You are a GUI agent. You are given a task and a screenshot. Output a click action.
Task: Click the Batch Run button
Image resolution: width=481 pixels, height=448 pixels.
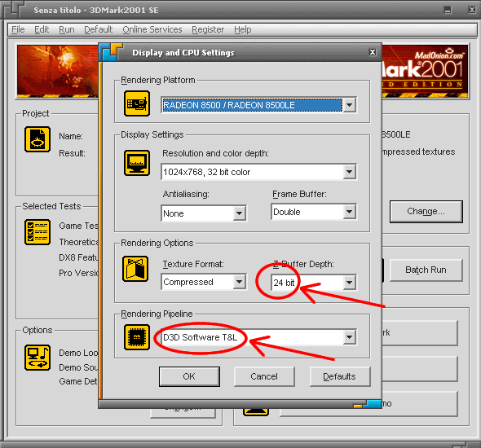426,270
